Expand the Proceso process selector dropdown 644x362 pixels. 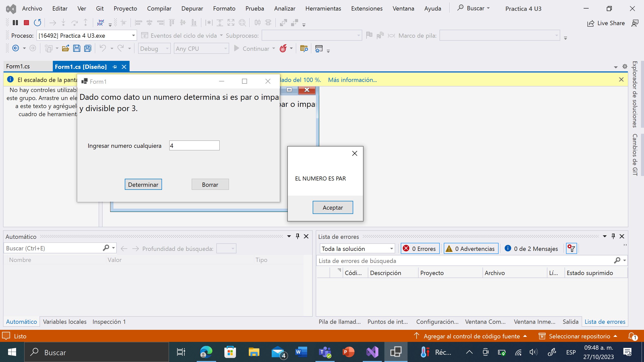click(x=133, y=35)
